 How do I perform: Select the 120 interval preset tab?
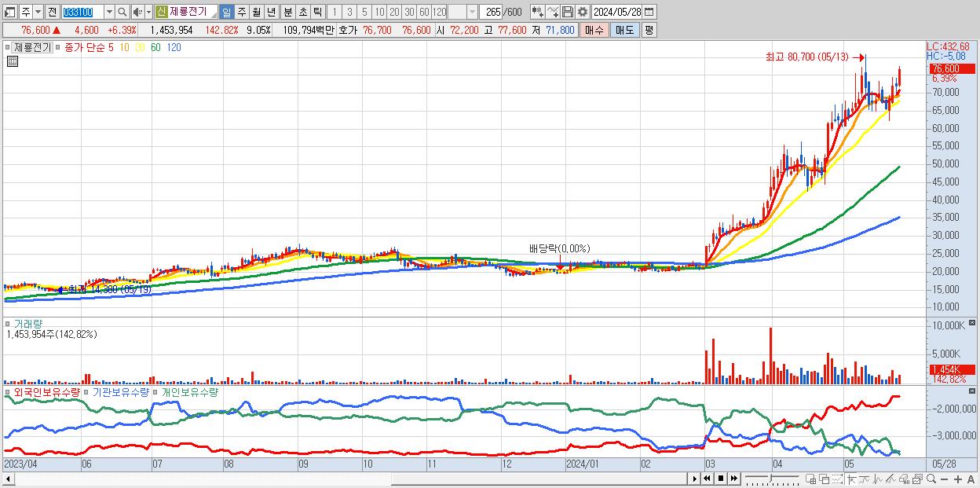[x=439, y=12]
